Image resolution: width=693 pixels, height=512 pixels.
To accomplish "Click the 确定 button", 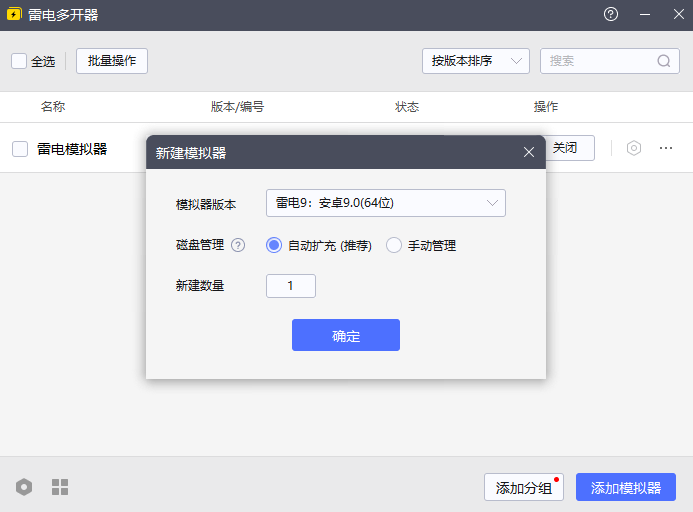I will [x=346, y=335].
